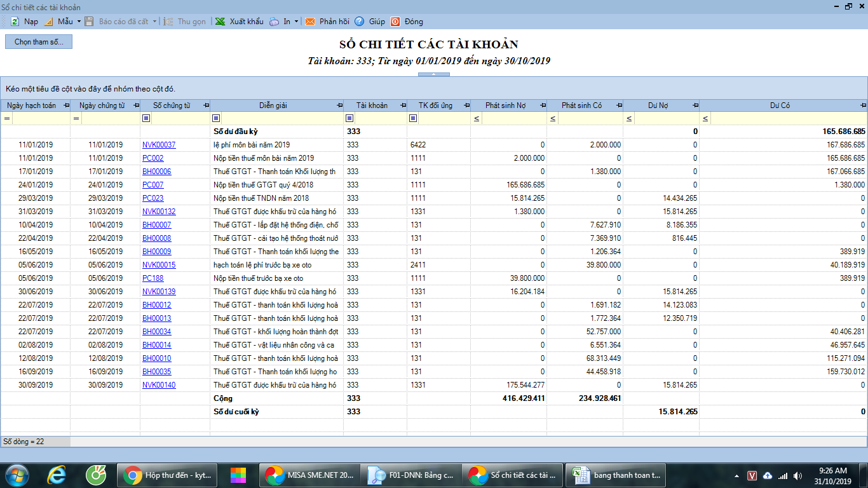This screenshot has height=488, width=868.
Task: Click the Diễn giải filter input field
Action: tap(281, 118)
